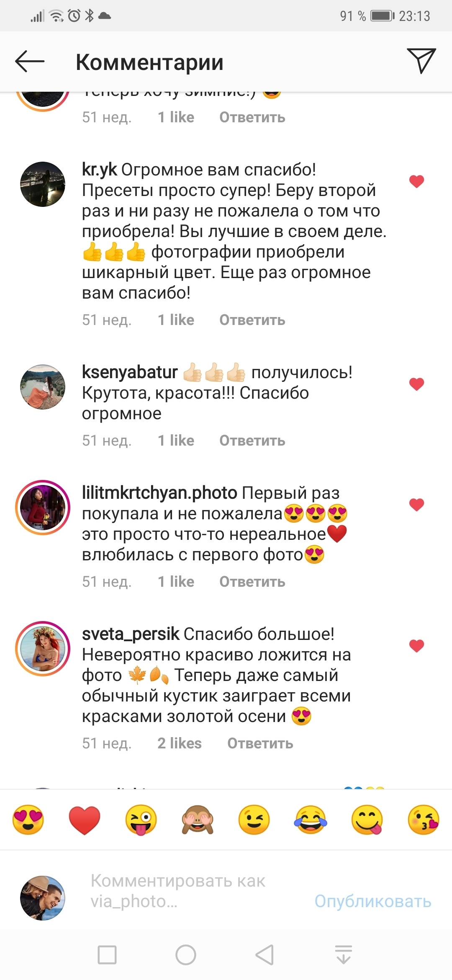View 2 likes on sveta_persik comment
The image size is (452, 980).
(180, 743)
